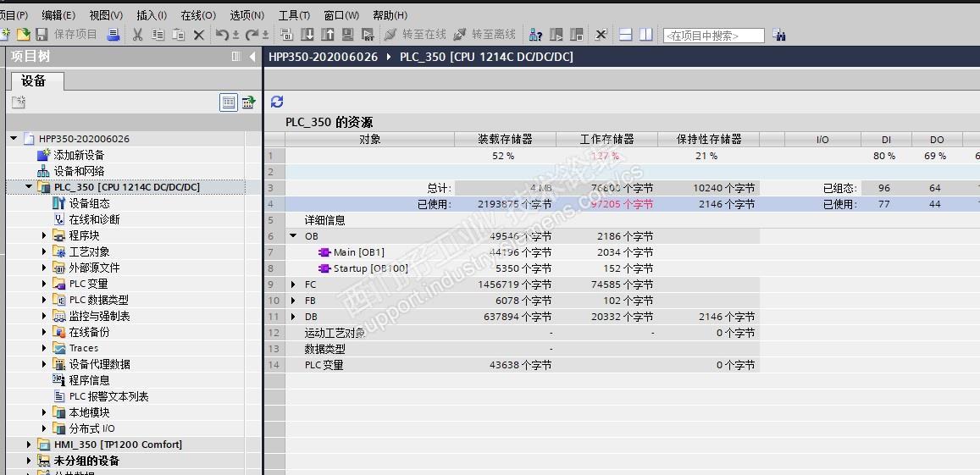Collapse the PLC_350 tree node
Image resolution: width=980 pixels, height=475 pixels.
point(29,187)
